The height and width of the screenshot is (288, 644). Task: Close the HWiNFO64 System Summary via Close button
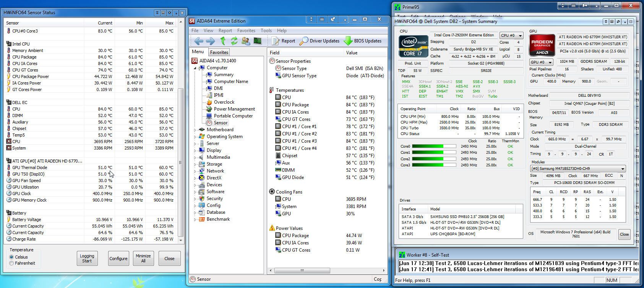pyautogui.click(x=624, y=234)
